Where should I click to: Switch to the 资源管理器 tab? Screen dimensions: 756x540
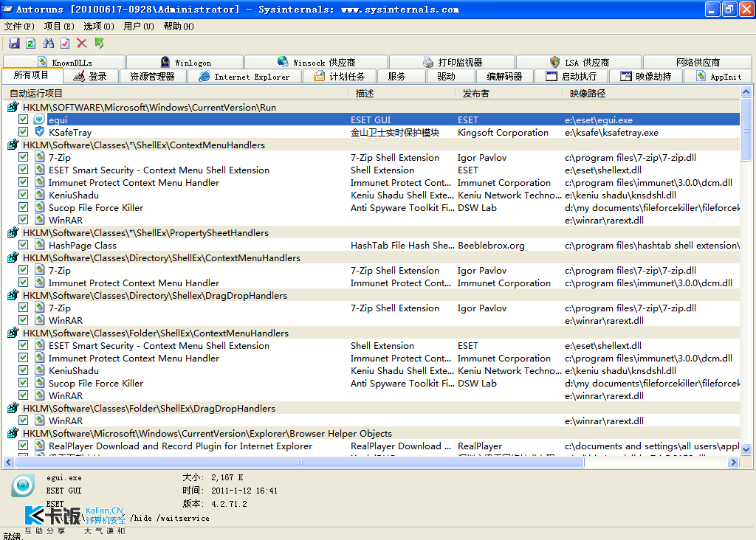click(x=152, y=76)
